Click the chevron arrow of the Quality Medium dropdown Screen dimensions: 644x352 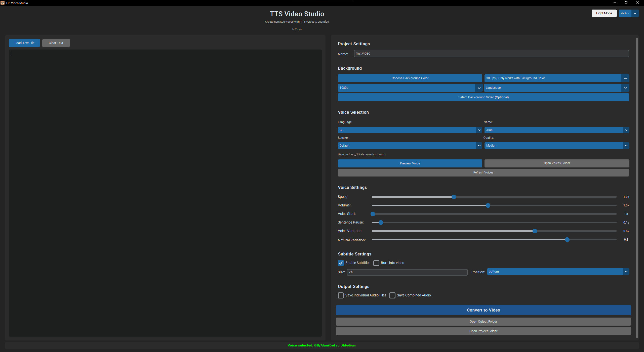[626, 146]
